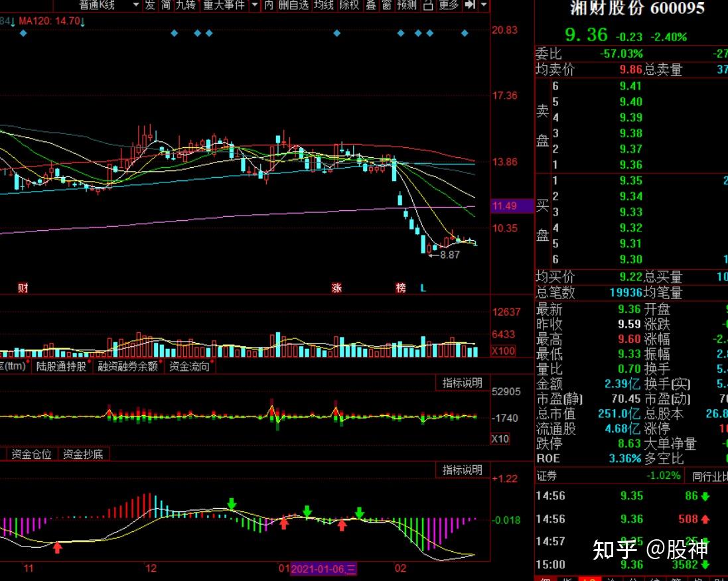Image resolution: width=728 pixels, height=581 pixels.
Task: Select buy level 6 price 9.30
Action: click(630, 259)
